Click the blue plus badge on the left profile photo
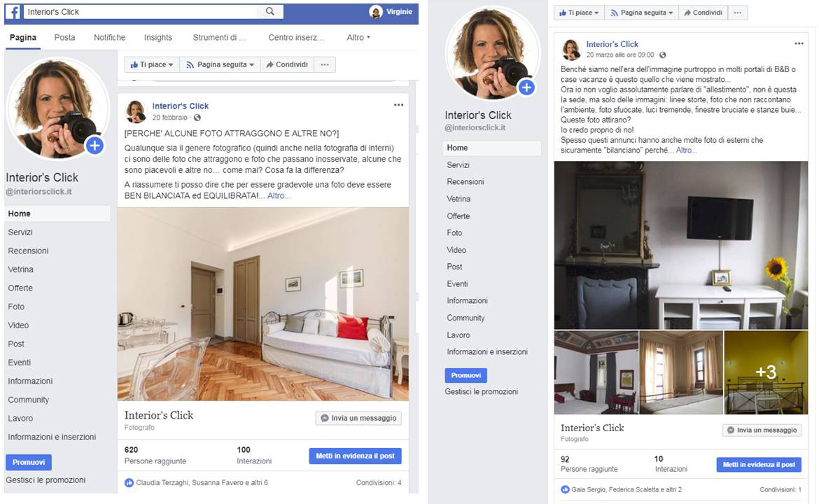This screenshot has width=819, height=504. coord(94,146)
